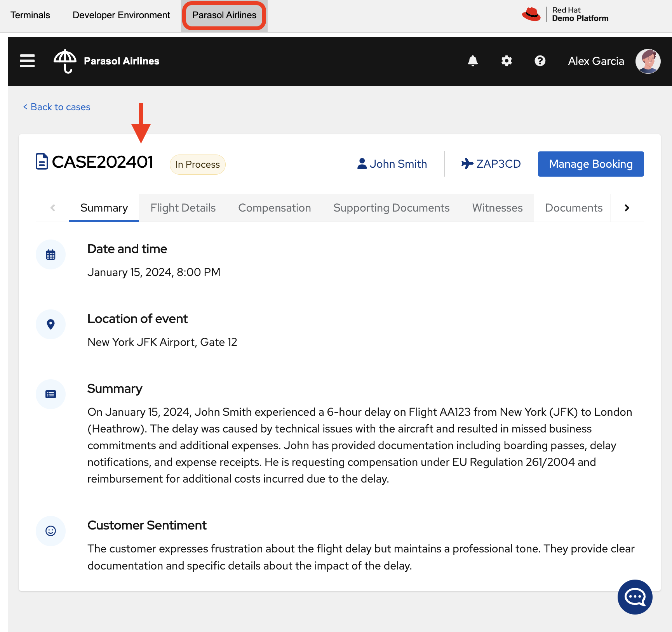Switch to the Supporting Documents tab
Image resolution: width=672 pixels, height=632 pixels.
pos(391,208)
